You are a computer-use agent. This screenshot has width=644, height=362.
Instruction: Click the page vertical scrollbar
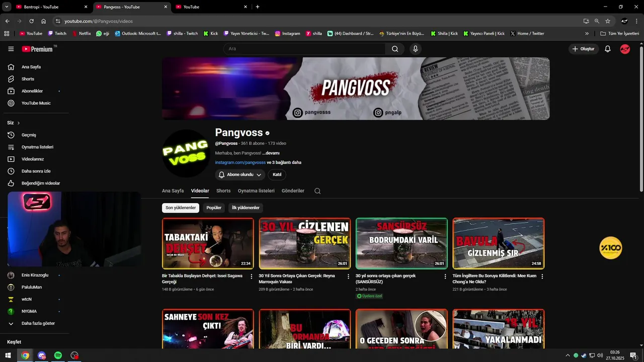(641, 118)
